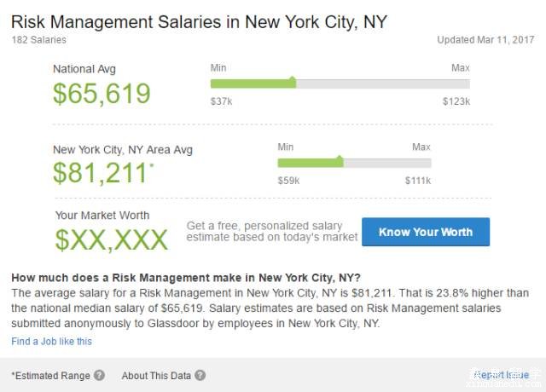Select the $XX,XXX market worth placeholder
Image resolution: width=546 pixels, height=392 pixels.
pyautogui.click(x=112, y=239)
